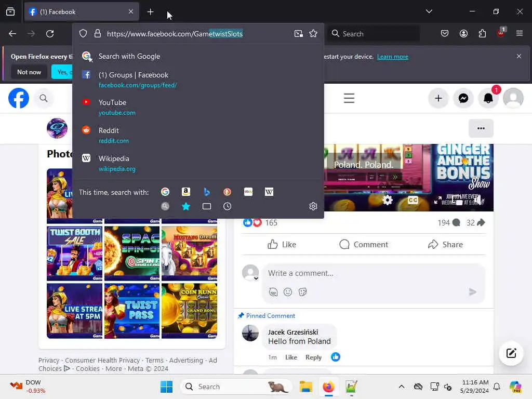Choose the YouTube suggestion entry
Viewport: 532px width, 399px height.
click(x=198, y=107)
